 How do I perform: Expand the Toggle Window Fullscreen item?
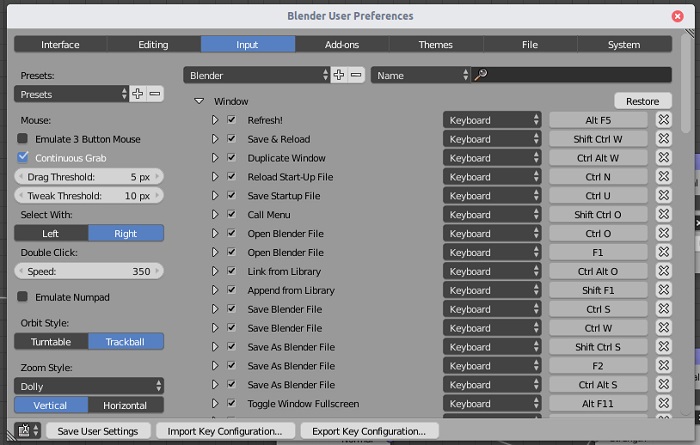click(x=215, y=403)
